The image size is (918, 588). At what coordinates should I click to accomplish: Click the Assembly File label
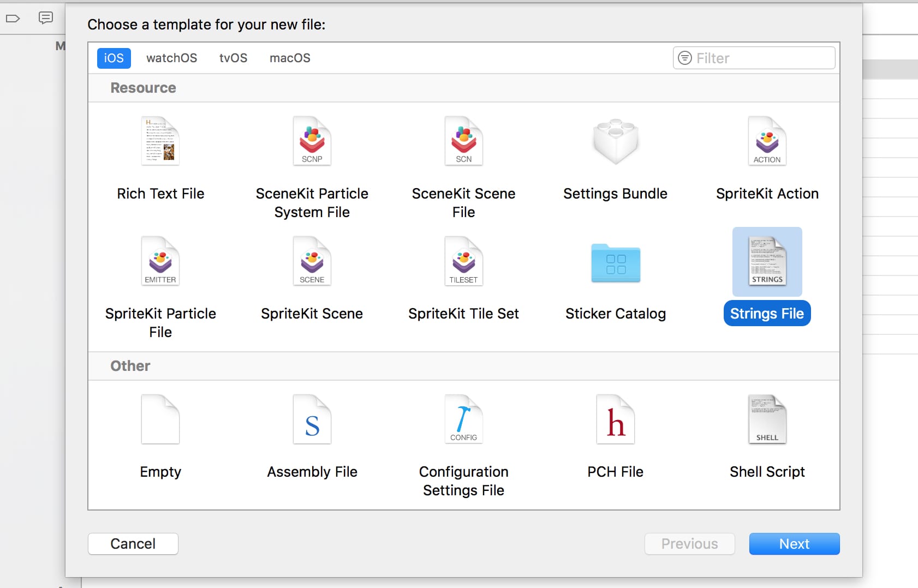pos(312,472)
